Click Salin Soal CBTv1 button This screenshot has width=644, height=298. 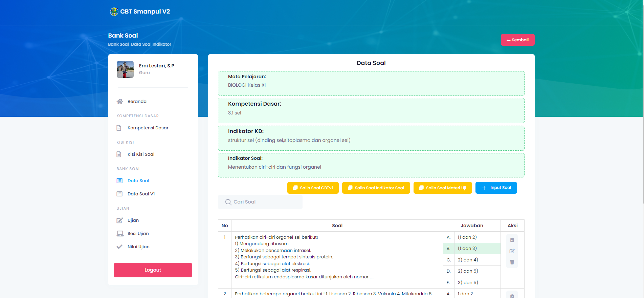coord(313,188)
